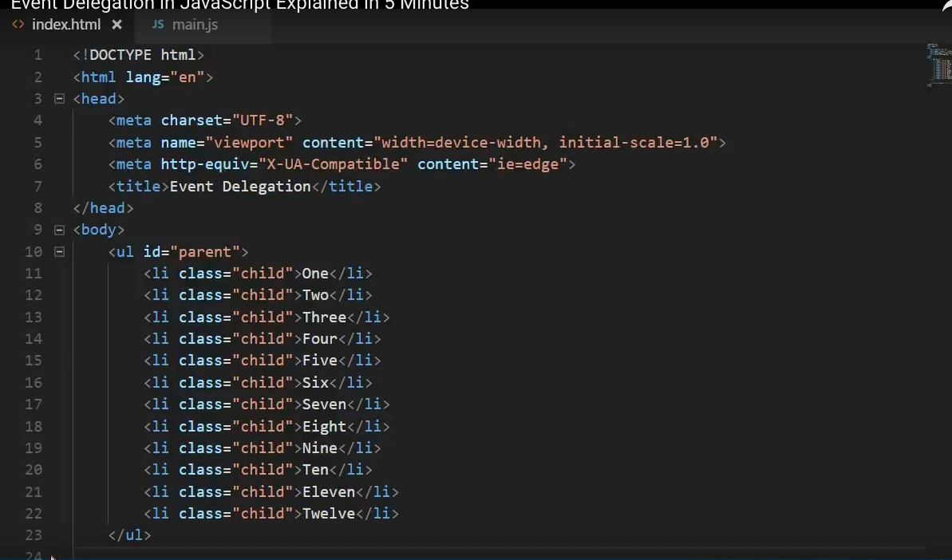Image resolution: width=952 pixels, height=560 pixels.
Task: Select the index.html editor tab
Action: pyautogui.click(x=66, y=25)
